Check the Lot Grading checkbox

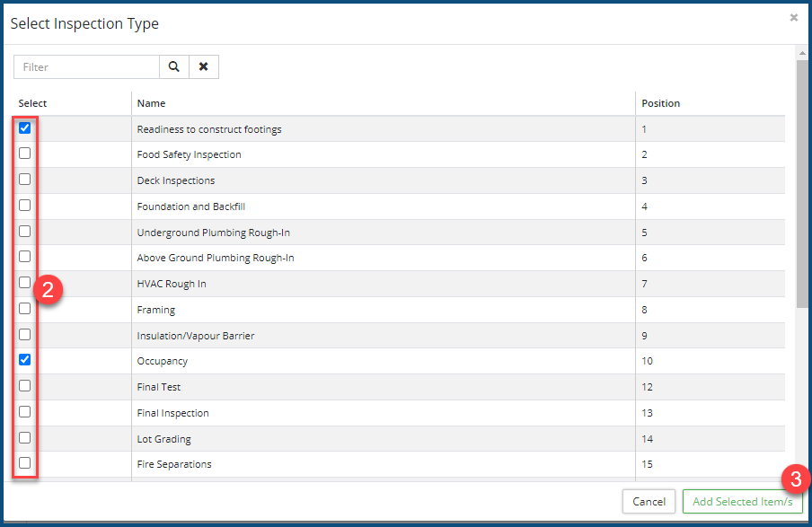[x=25, y=438]
